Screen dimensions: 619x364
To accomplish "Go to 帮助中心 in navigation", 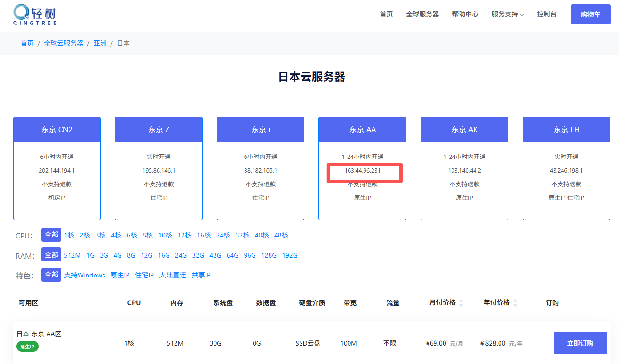I will point(465,14).
